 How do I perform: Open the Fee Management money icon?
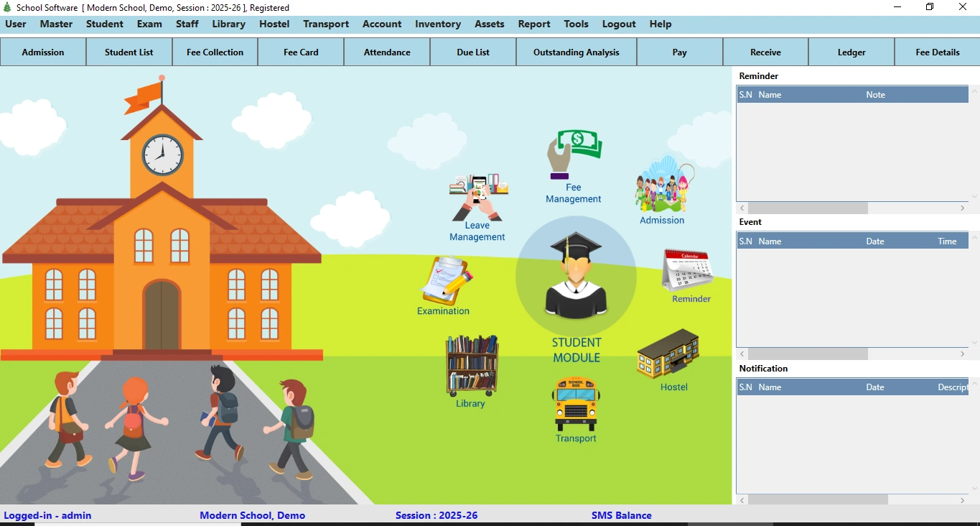(574, 154)
